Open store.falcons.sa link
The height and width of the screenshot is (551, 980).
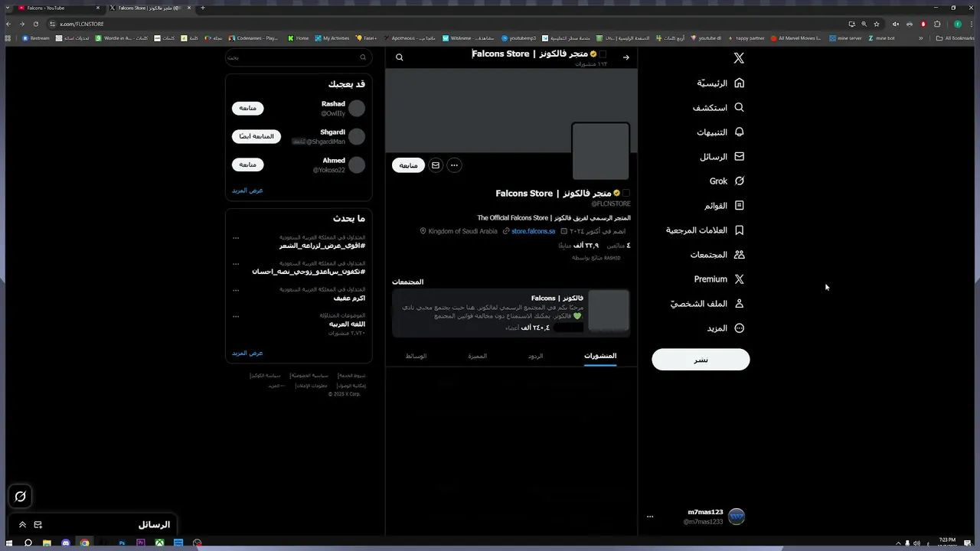533,231
